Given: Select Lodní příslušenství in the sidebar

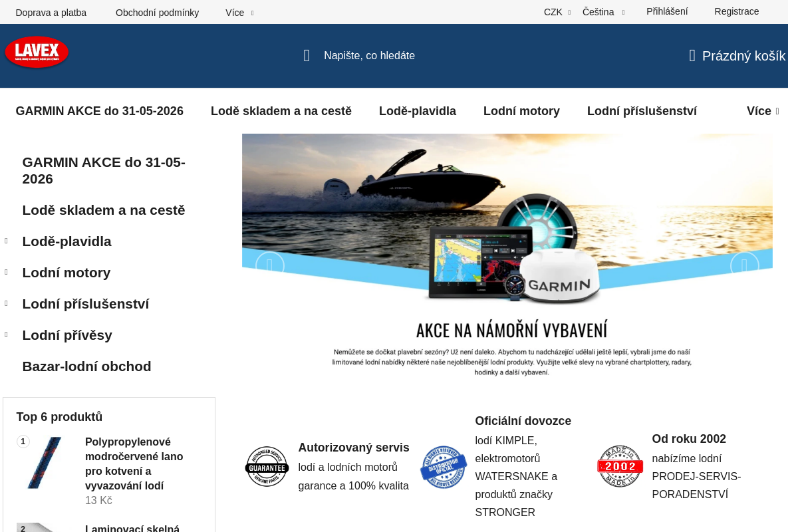Looking at the screenshot, I should (86, 304).
